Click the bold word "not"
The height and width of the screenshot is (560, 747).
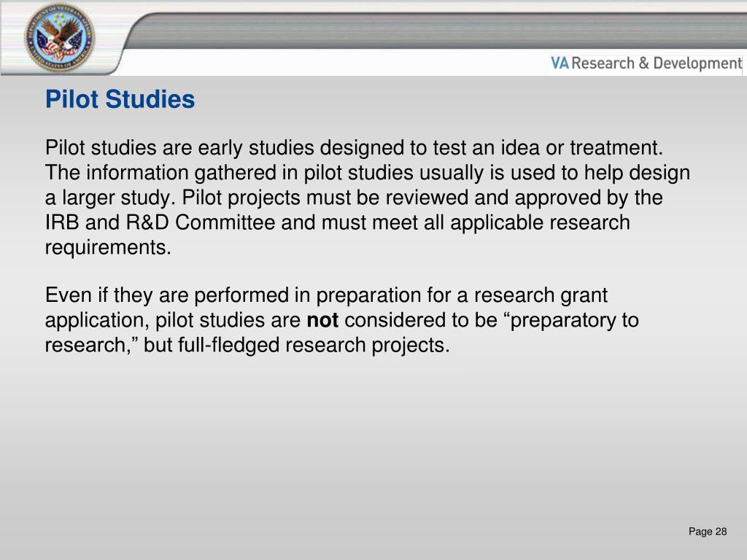pos(322,320)
